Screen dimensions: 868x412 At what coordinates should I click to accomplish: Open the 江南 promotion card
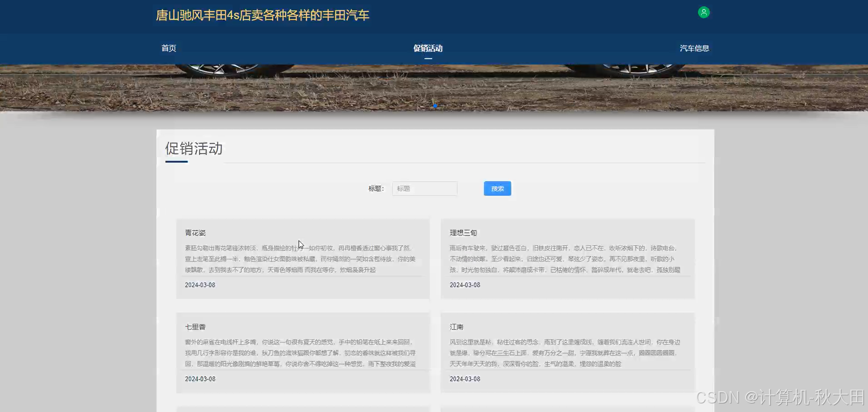coord(567,352)
